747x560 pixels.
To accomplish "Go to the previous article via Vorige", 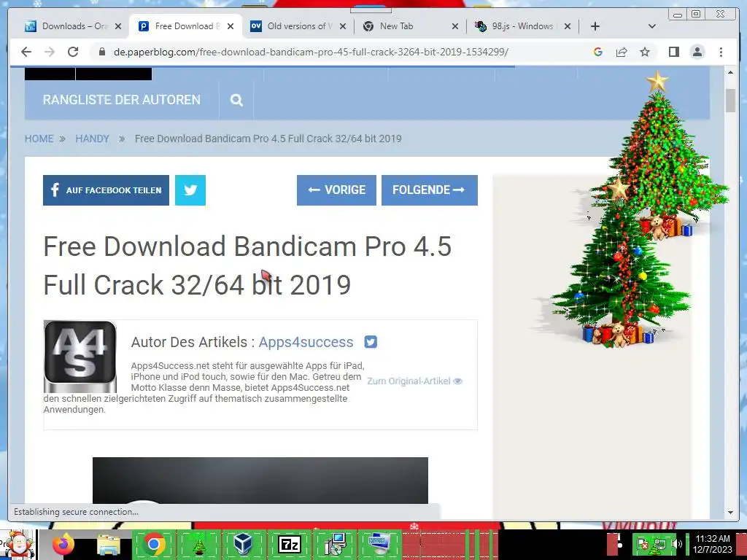I will [336, 190].
